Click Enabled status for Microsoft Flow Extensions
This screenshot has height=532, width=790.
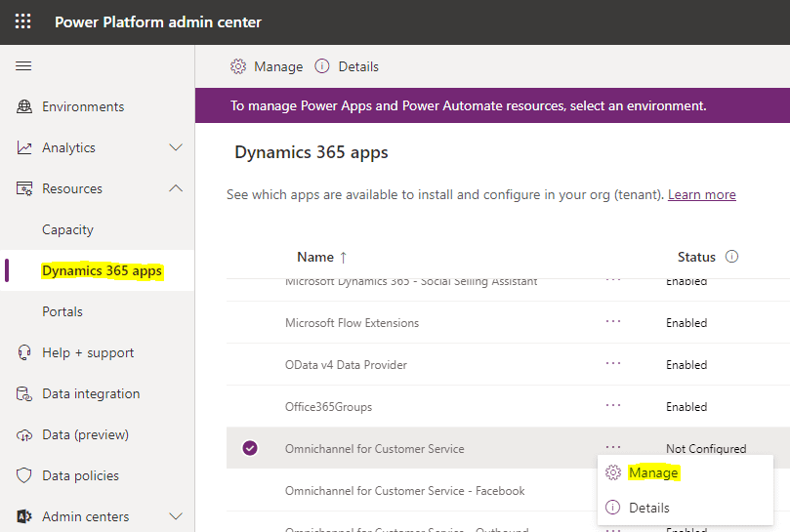[686, 323]
